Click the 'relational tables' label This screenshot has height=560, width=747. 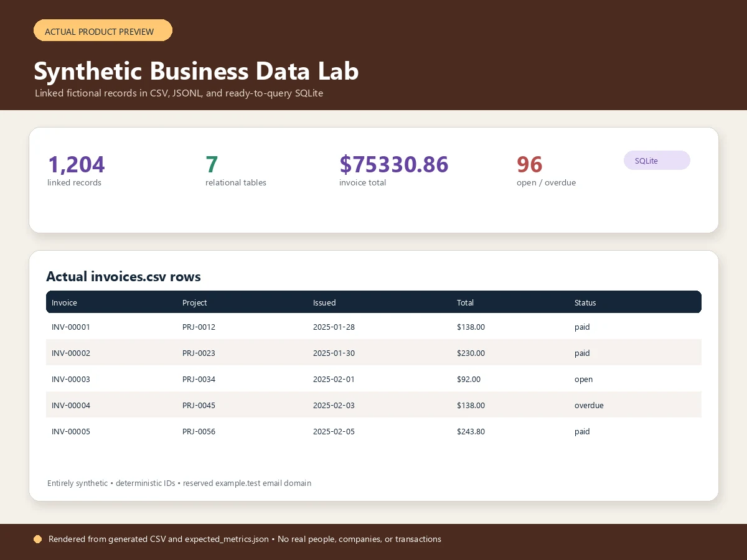(236, 182)
